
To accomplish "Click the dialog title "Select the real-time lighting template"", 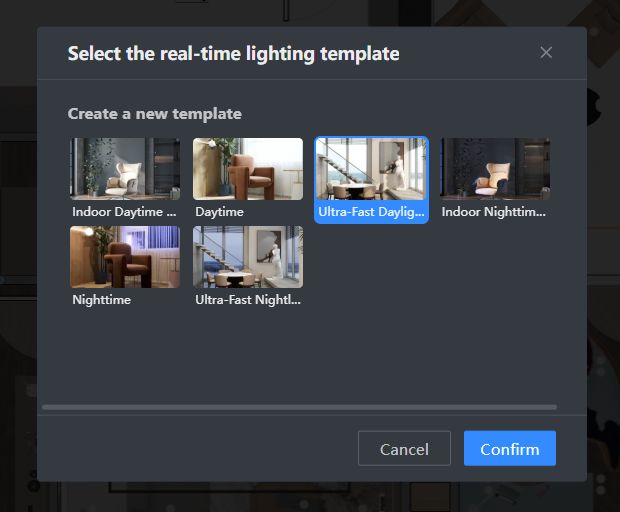I will click(x=233, y=54).
